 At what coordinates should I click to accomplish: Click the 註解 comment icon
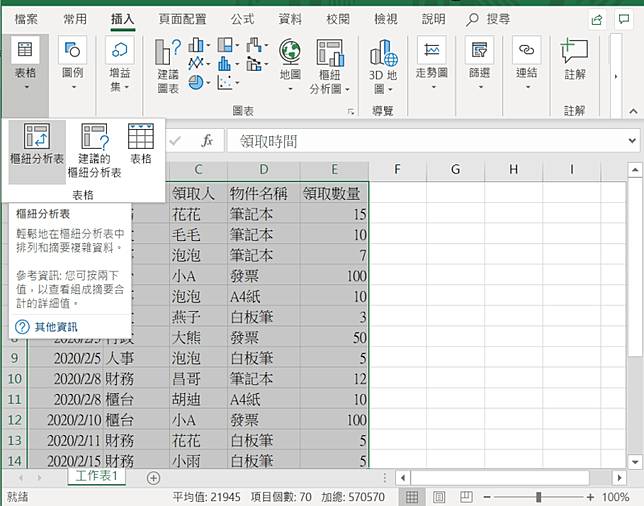click(x=574, y=60)
